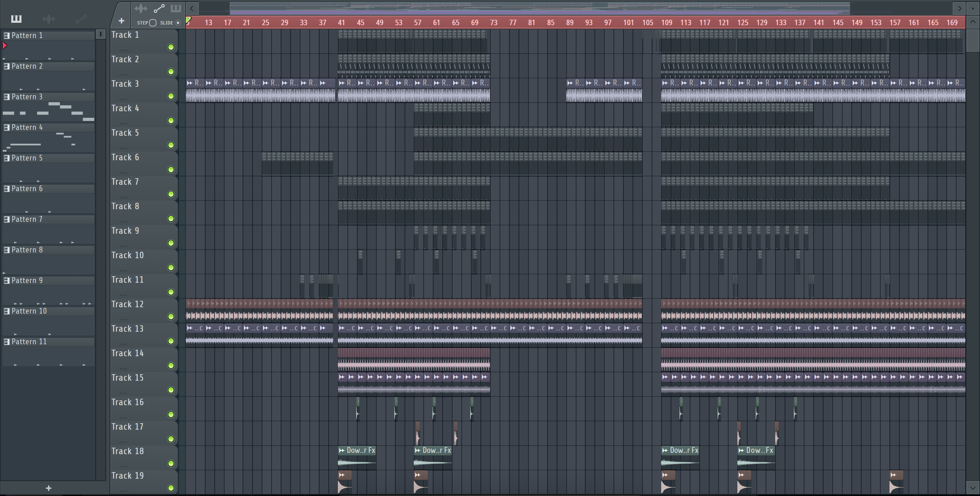Click the green playhead marker on the timeline
This screenshot has width=980, height=496.
point(188,20)
